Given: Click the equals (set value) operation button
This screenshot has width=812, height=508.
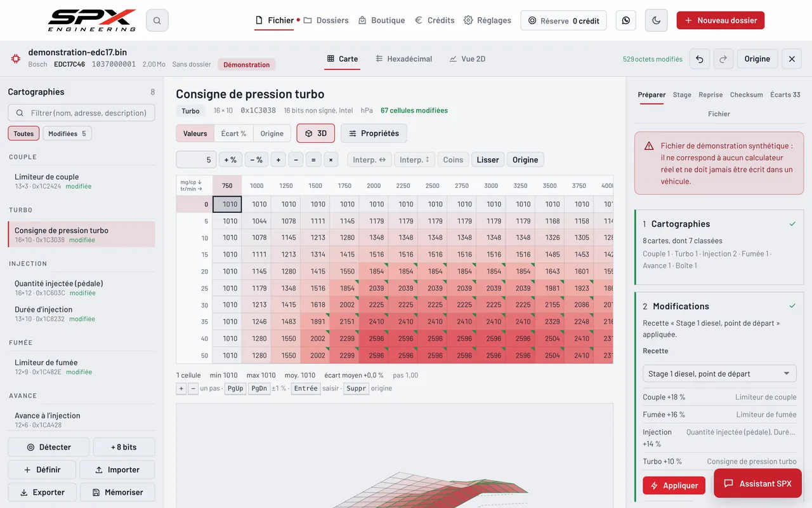Looking at the screenshot, I should [x=313, y=160].
